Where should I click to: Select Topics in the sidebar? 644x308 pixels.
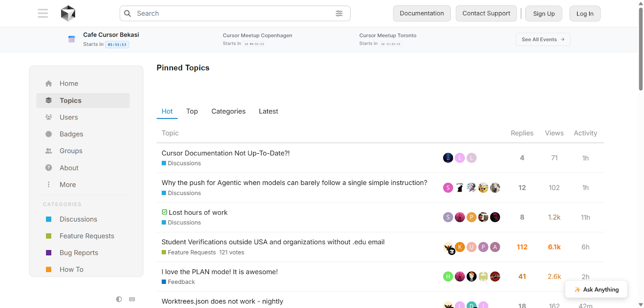pyautogui.click(x=83, y=101)
